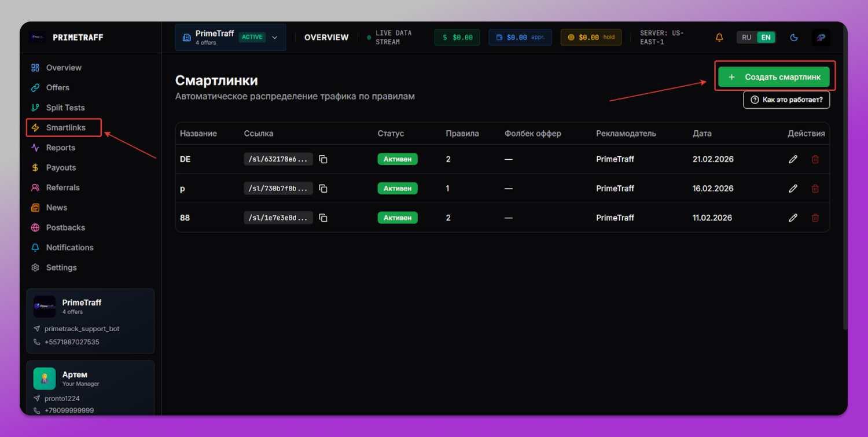Screen dimensions: 868x437
Task: Click the Активен status of p row
Action: 398,189
